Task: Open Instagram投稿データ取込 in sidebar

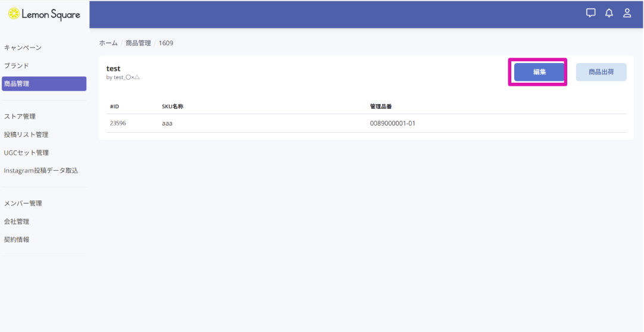Action: coord(41,171)
